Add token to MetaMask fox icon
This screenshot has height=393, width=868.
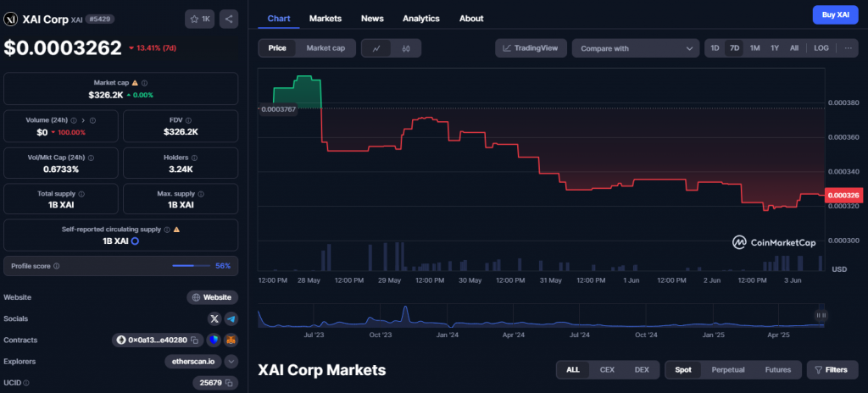coord(231,340)
